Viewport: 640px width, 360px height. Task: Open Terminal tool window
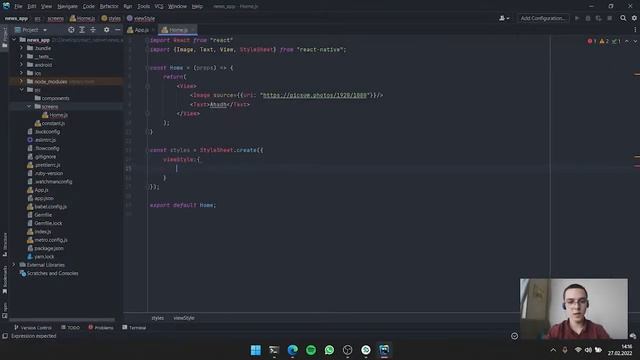click(134, 327)
